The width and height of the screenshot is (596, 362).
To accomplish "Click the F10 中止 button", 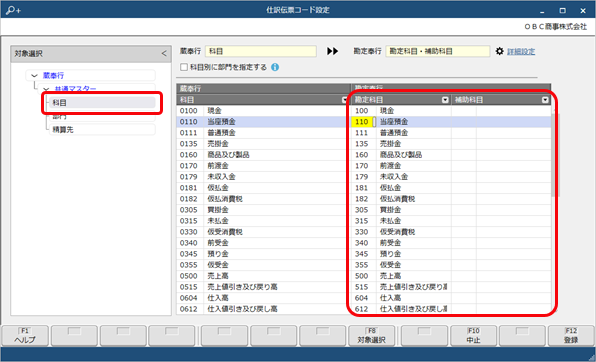I will tap(474, 336).
